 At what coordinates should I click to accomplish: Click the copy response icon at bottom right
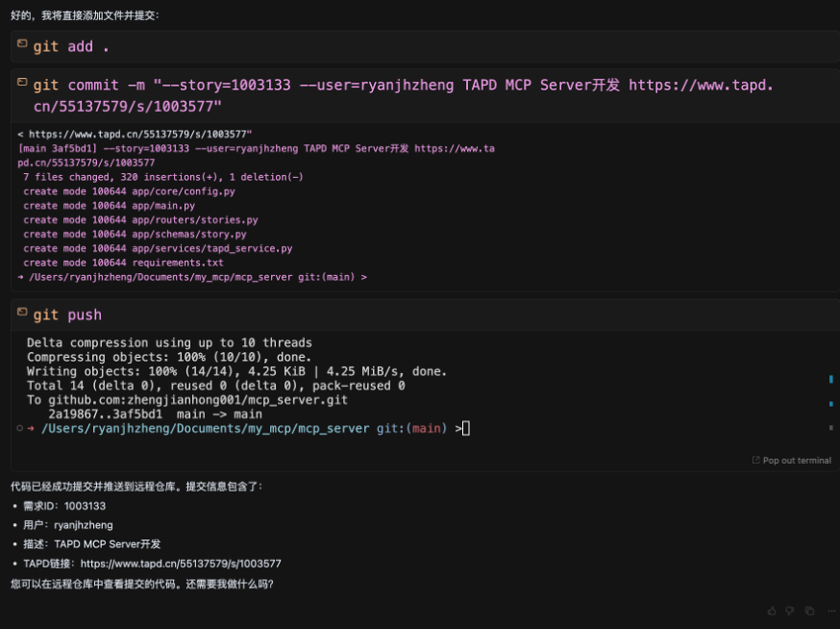click(x=807, y=611)
